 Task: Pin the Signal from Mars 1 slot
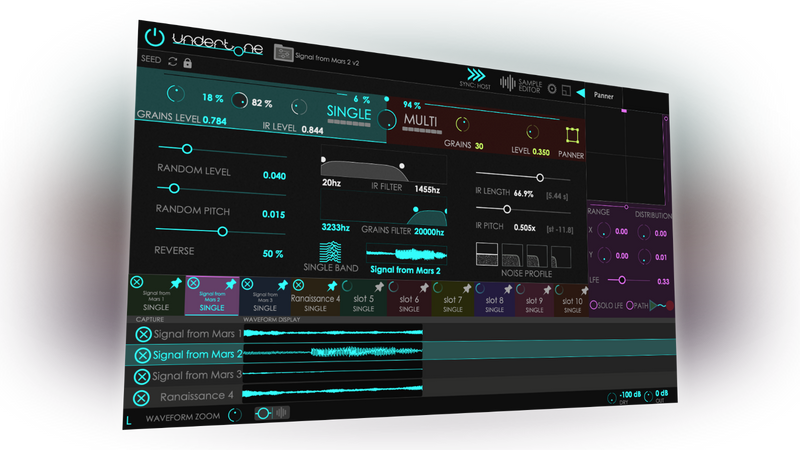tap(176, 283)
